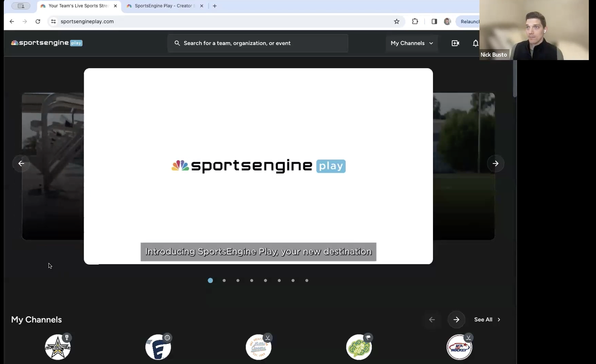The height and width of the screenshot is (364, 596).
Task: Toggle the browser side panel icon
Action: pos(434,22)
